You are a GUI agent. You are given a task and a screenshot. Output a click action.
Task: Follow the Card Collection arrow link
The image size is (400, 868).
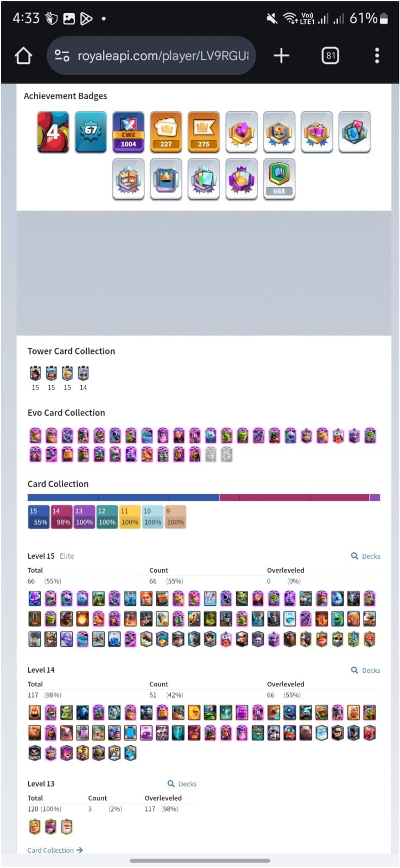coord(55,850)
